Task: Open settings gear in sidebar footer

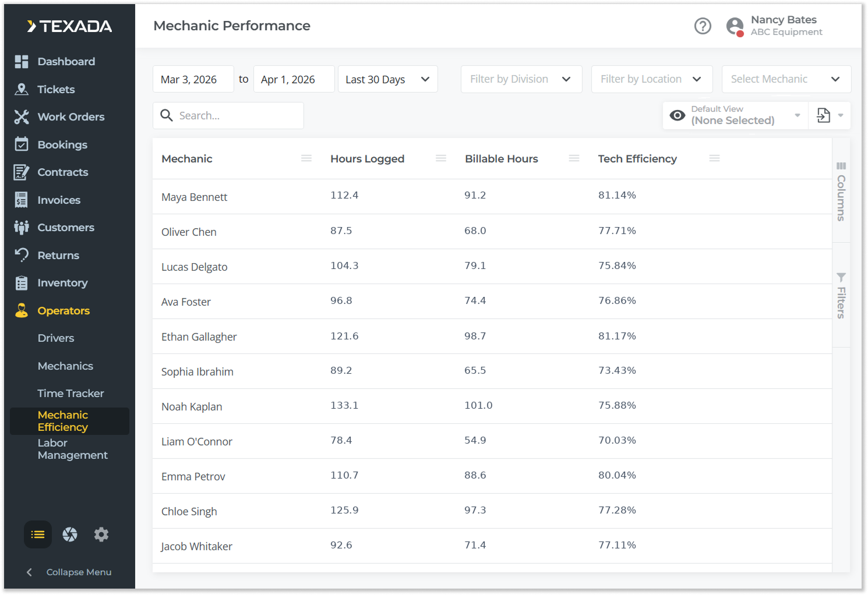Action: click(101, 534)
